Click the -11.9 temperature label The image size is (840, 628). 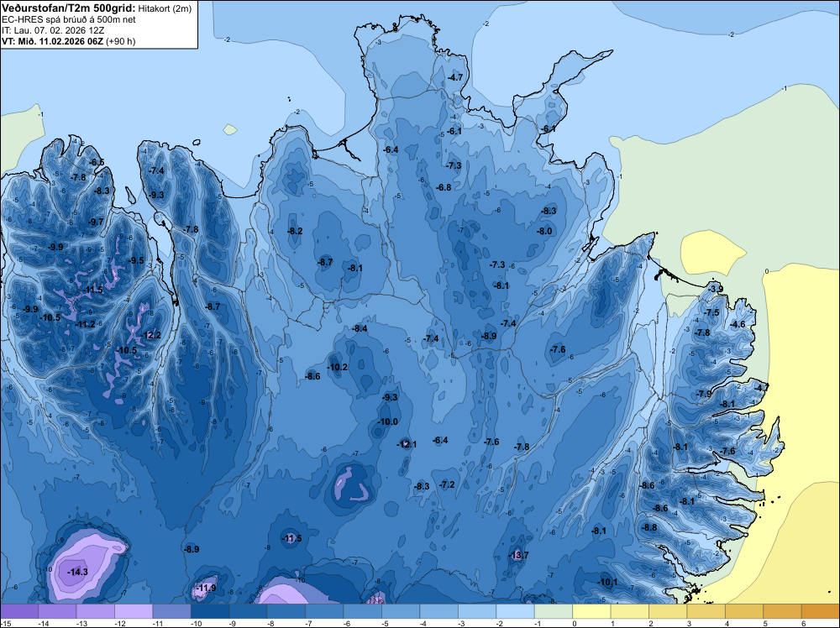pos(207,588)
